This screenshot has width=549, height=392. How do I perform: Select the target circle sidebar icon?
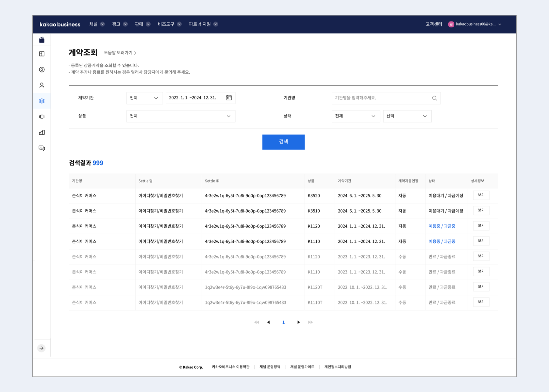coord(42,70)
